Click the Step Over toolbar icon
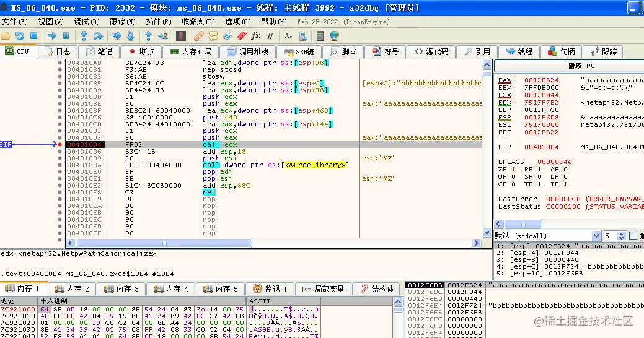This screenshot has height=338, width=644. coord(98,36)
